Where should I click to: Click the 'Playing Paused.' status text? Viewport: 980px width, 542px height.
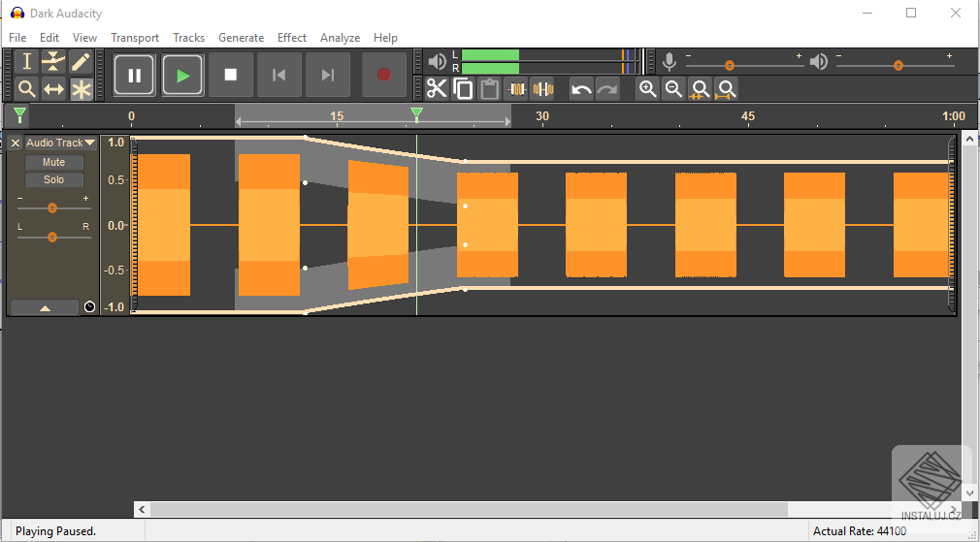55,531
